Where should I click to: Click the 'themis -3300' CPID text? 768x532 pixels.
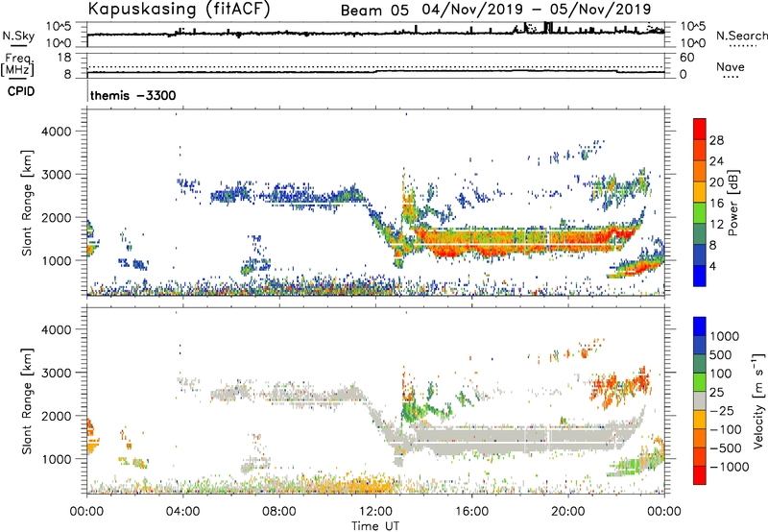[x=132, y=95]
